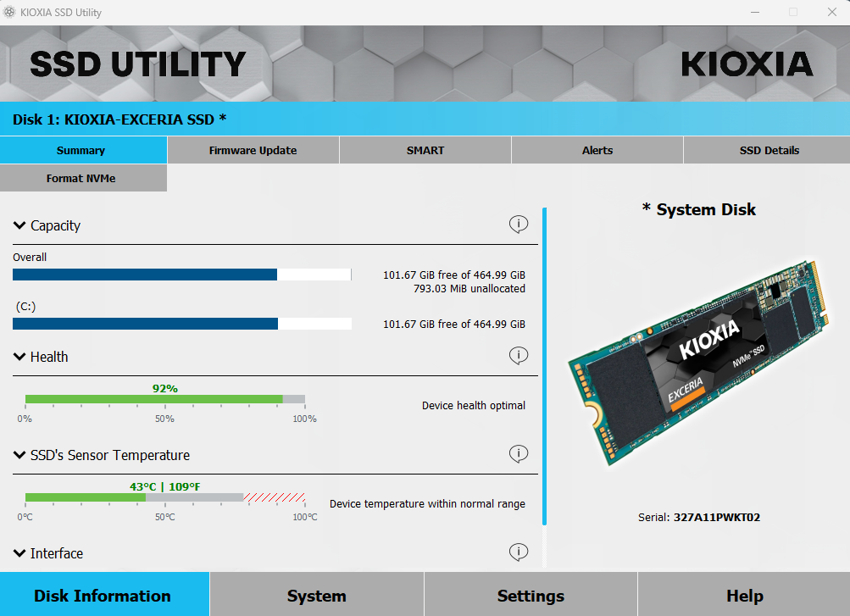The width and height of the screenshot is (850, 616).
Task: Open the SSD Details tab
Action: click(766, 150)
